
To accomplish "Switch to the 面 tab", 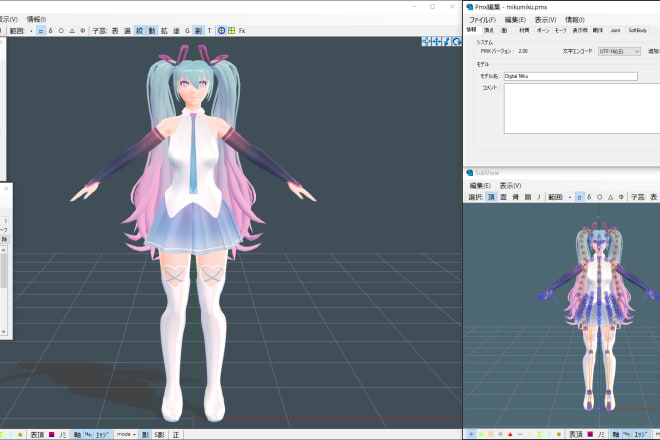I will point(504,30).
